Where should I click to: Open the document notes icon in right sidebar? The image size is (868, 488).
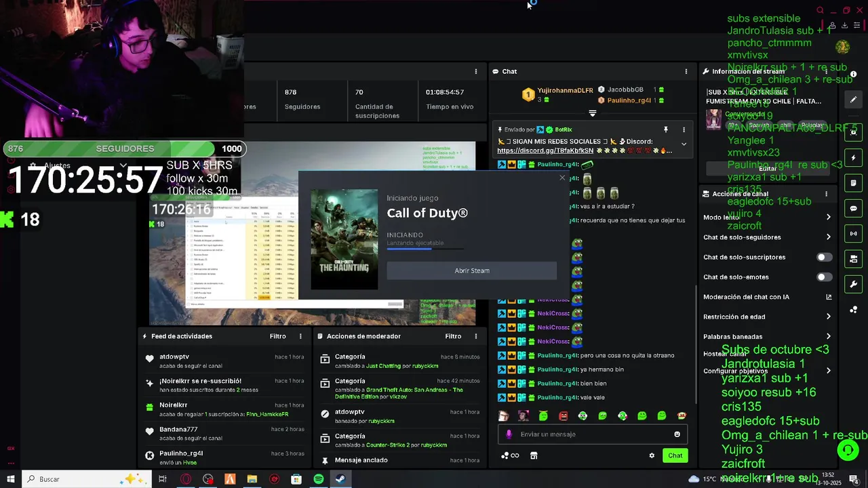click(854, 183)
